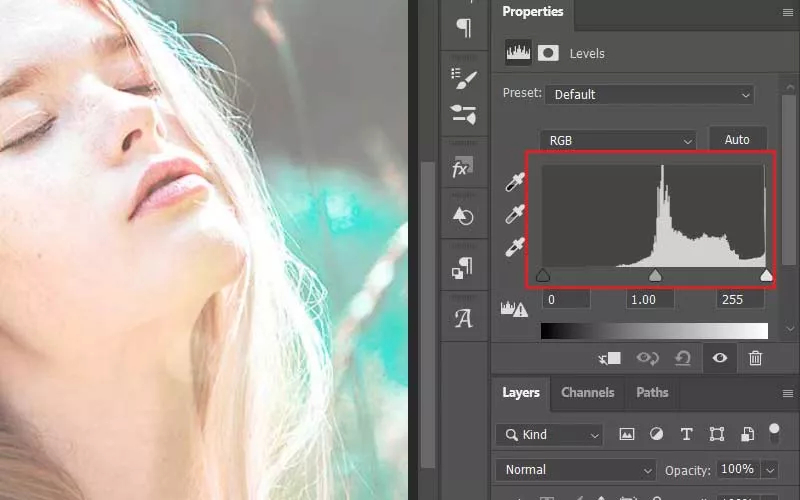Open the Brush Settings panel icon
This screenshot has height=500, width=800.
463,79
